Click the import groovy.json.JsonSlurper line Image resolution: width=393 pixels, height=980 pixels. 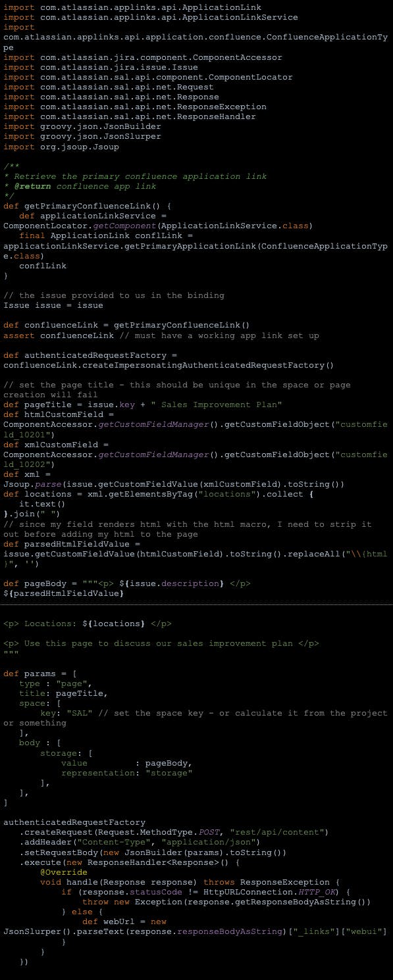click(82, 136)
